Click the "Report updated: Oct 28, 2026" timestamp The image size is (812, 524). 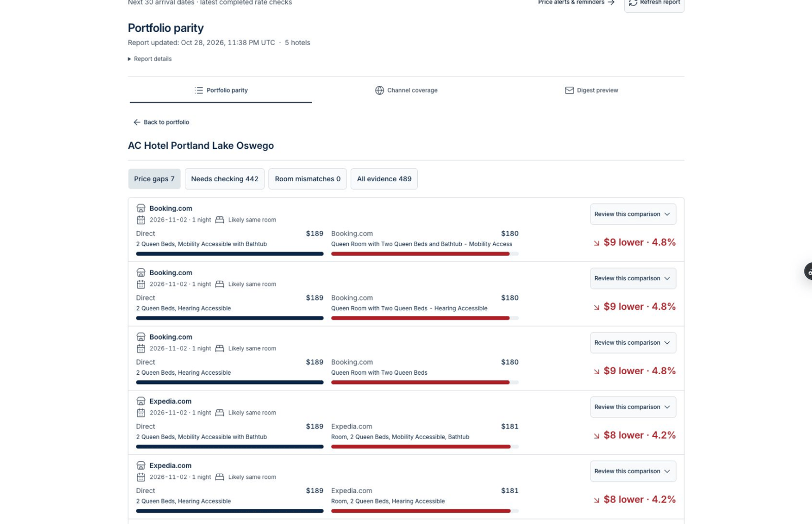201,43
